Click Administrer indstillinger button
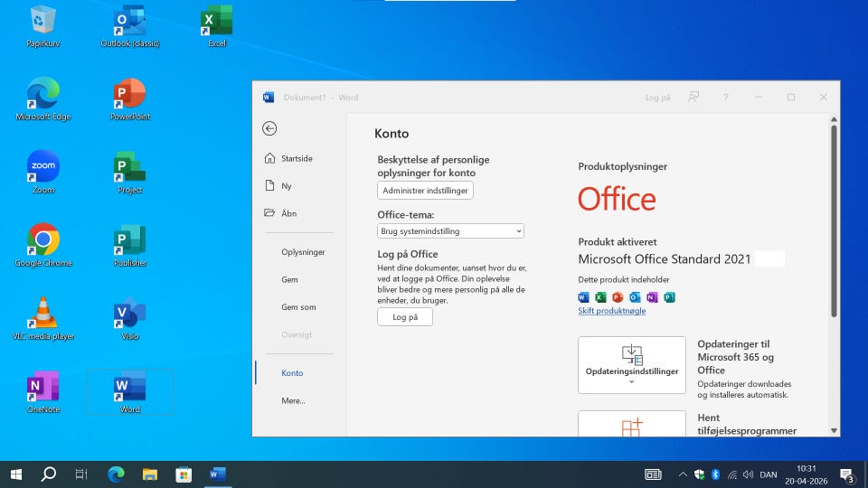 pyautogui.click(x=425, y=191)
